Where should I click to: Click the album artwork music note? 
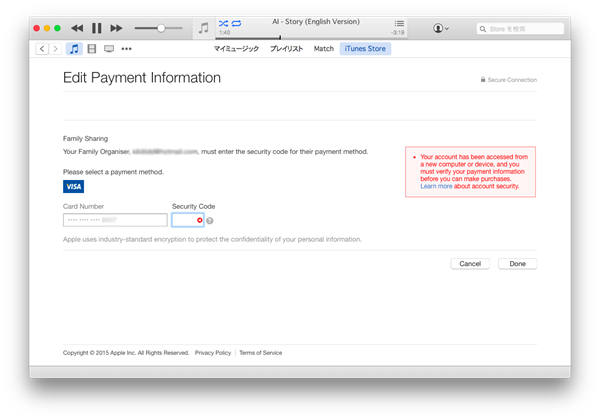(204, 28)
